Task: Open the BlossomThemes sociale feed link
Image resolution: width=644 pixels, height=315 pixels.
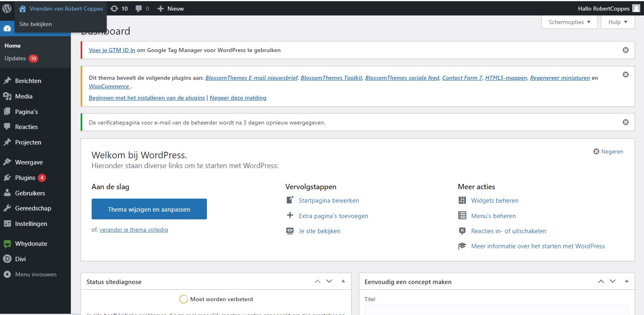Action: click(402, 78)
